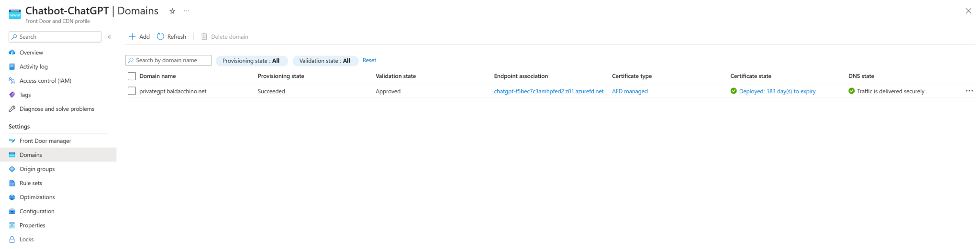980x249 pixels.
Task: Click the plus icon of Add
Action: pyautogui.click(x=133, y=37)
